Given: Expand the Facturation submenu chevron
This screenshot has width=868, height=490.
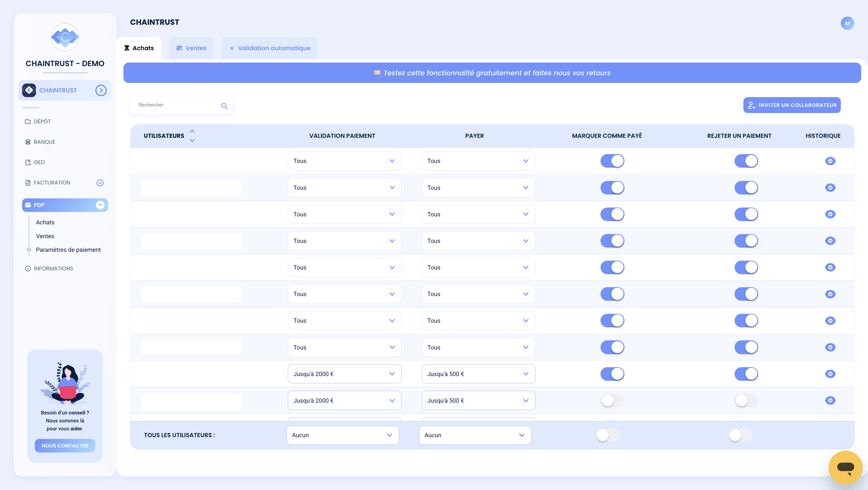Looking at the screenshot, I should pyautogui.click(x=100, y=183).
